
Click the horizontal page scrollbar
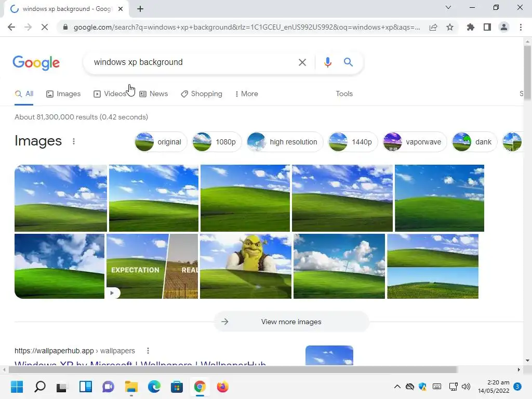[233, 369]
